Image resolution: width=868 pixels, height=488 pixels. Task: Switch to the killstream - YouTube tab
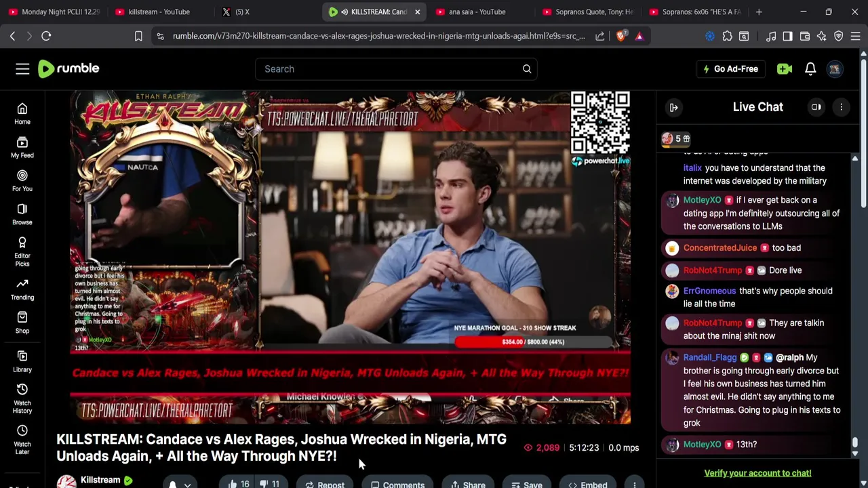click(159, 12)
